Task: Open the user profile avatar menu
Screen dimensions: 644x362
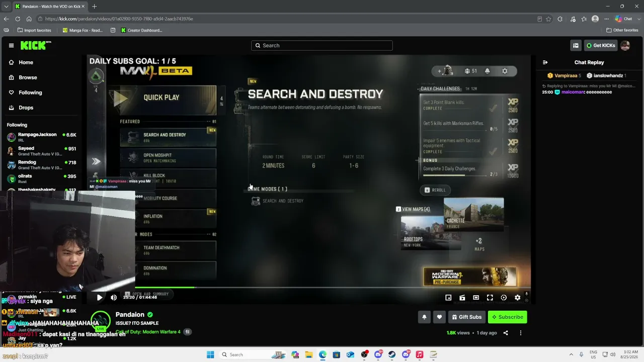Action: point(625,45)
